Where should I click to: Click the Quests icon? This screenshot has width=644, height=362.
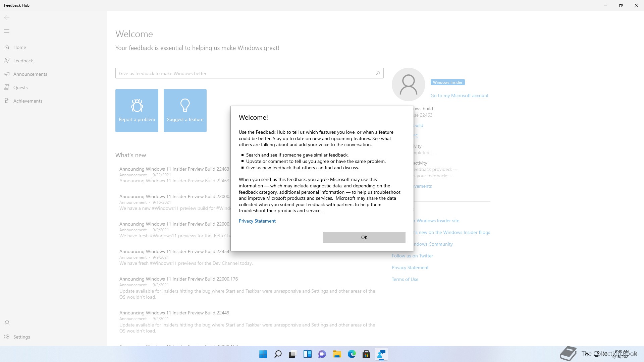(x=7, y=87)
